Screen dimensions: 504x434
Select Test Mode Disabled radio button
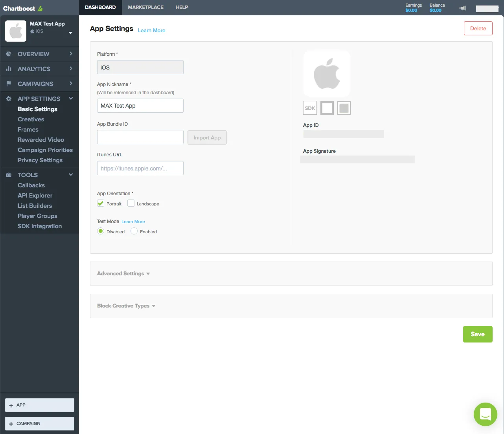(101, 231)
